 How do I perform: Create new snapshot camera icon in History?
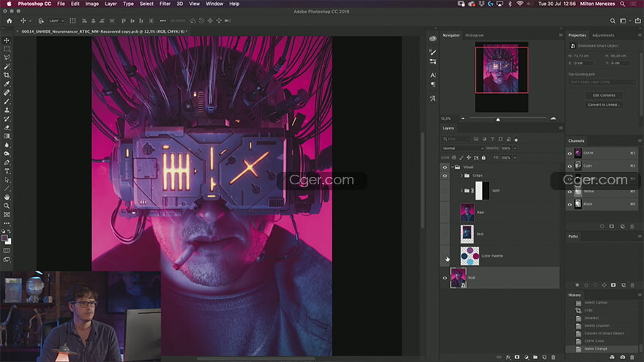pyautogui.click(x=623, y=357)
